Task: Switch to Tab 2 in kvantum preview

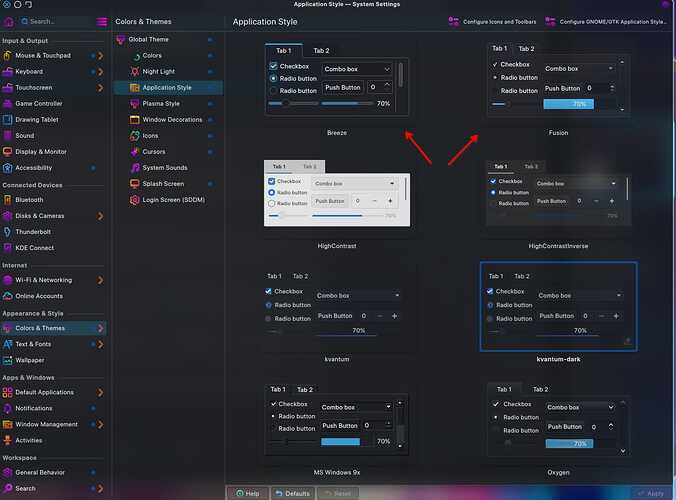Action: [300, 276]
